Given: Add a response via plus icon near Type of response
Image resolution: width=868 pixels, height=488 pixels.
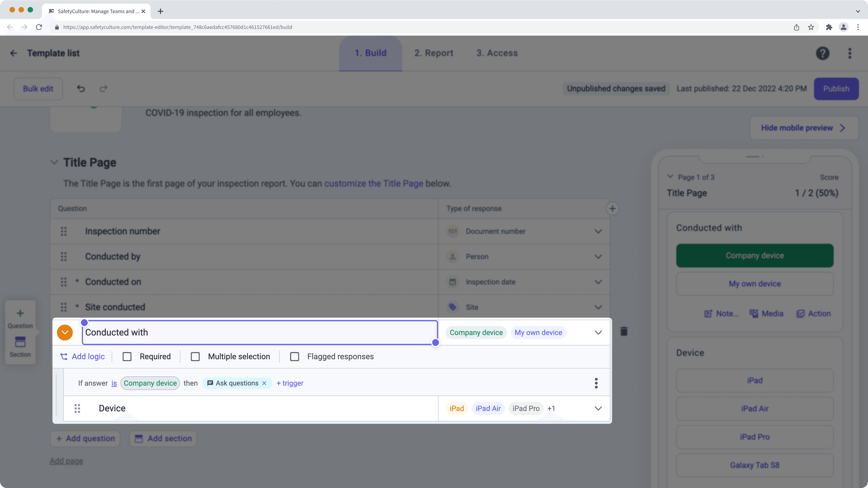Looking at the screenshot, I should pyautogui.click(x=613, y=209).
